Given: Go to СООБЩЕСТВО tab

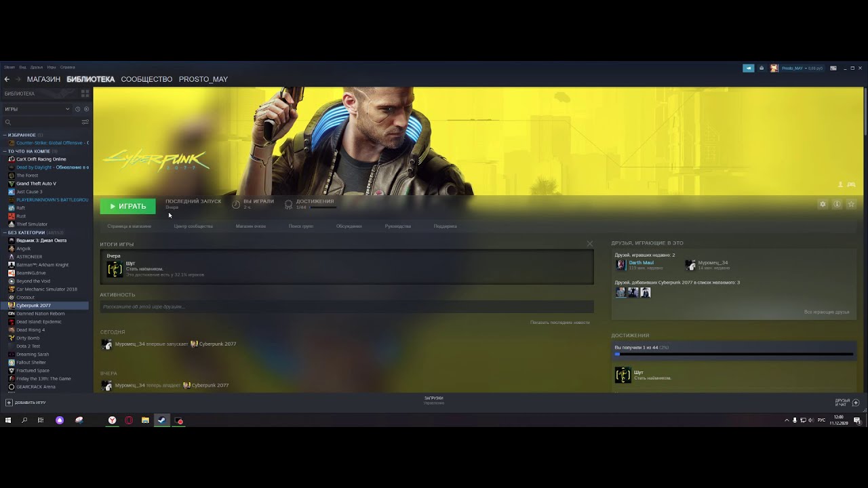Looking at the screenshot, I should pyautogui.click(x=146, y=79).
